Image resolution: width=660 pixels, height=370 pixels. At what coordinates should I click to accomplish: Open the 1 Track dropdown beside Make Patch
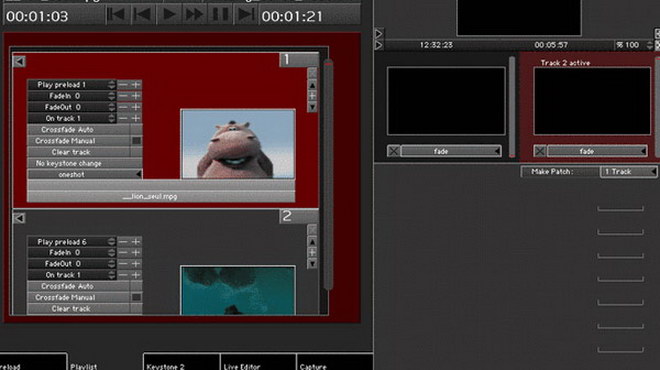point(628,172)
